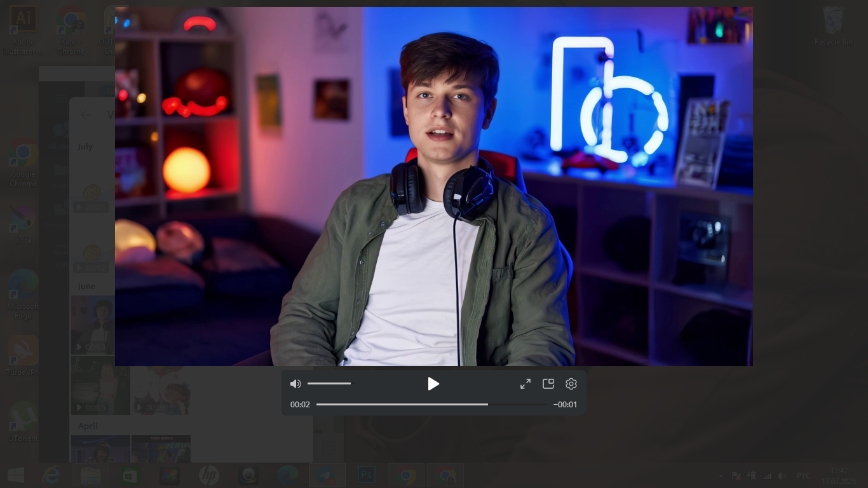
Task: Open picture-in-picture mode for the video
Action: tap(548, 384)
